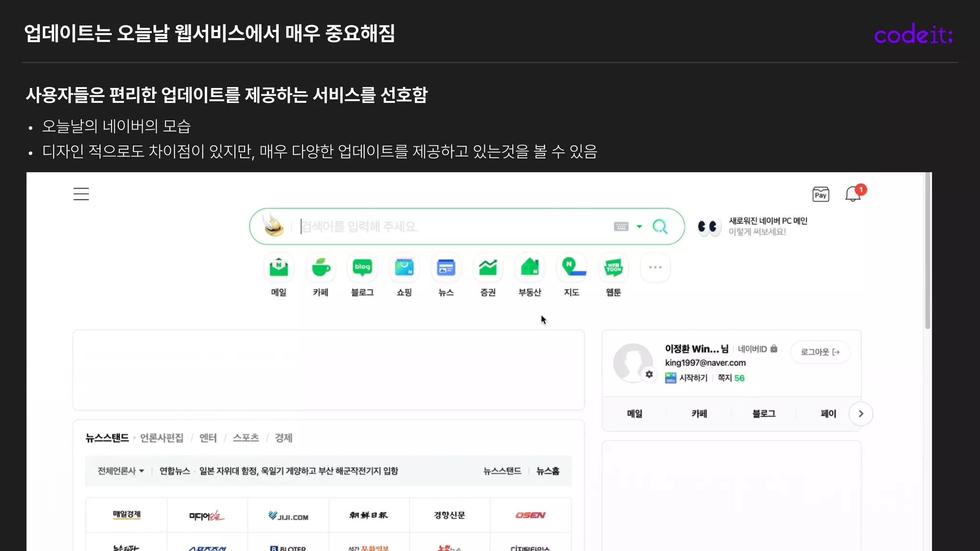The height and width of the screenshot is (551, 980).
Task: Open the 매일경제 press logo
Action: (x=127, y=515)
